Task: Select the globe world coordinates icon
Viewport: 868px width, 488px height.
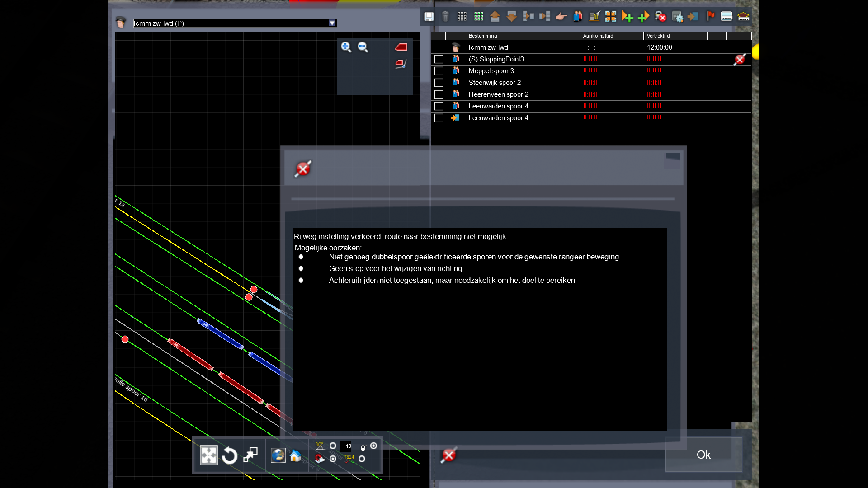Action: point(278,455)
